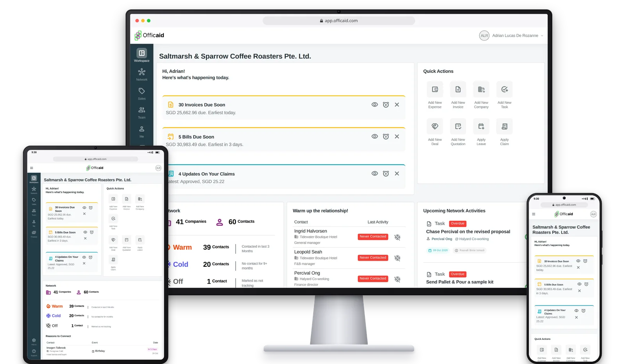This screenshot has height=364, width=625.
Task: Click the eye icon on the tablet's 30 Invoices Due card
Action: coord(84,208)
